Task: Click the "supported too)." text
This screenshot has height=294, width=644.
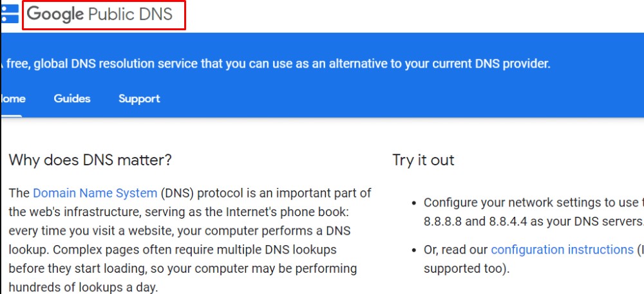Action: (466, 269)
